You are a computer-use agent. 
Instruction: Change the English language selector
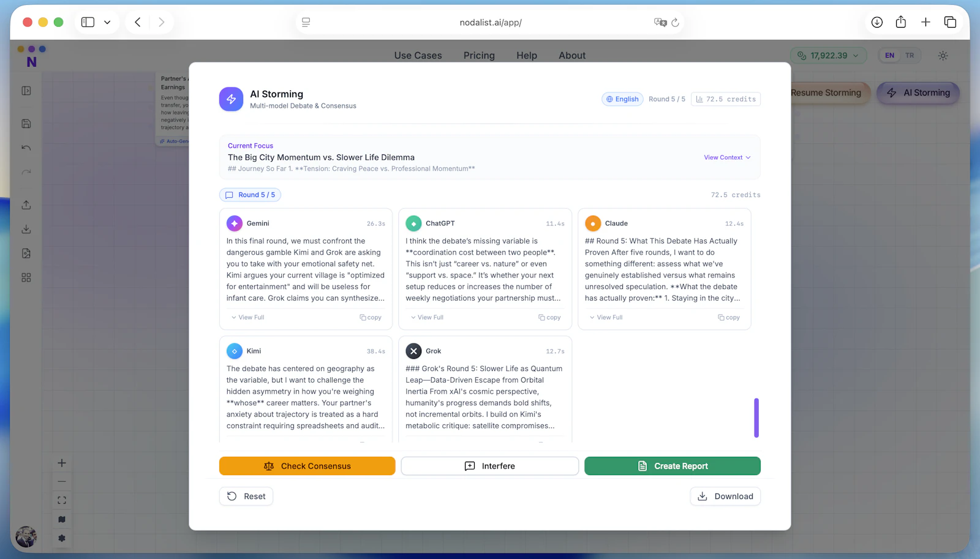tap(622, 99)
